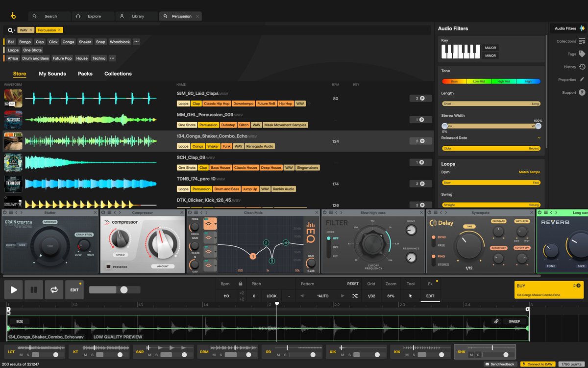Switch to the Library tab
This screenshot has width=588, height=368.
click(138, 16)
